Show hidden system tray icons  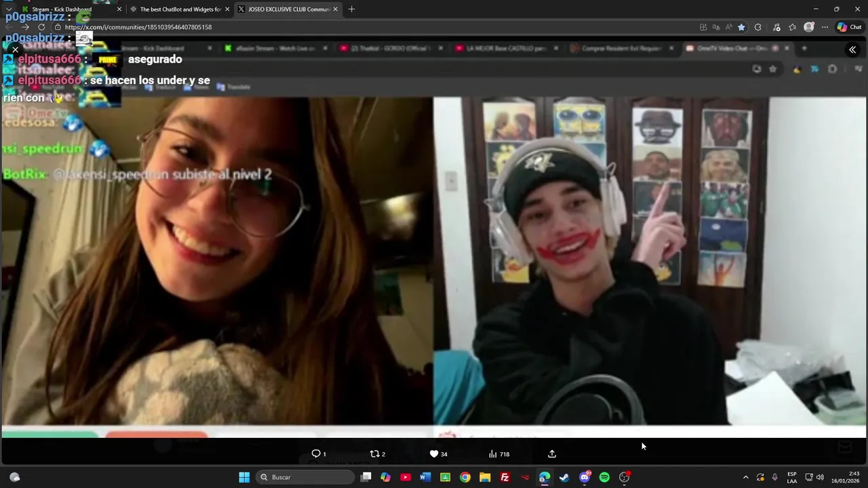(x=746, y=477)
